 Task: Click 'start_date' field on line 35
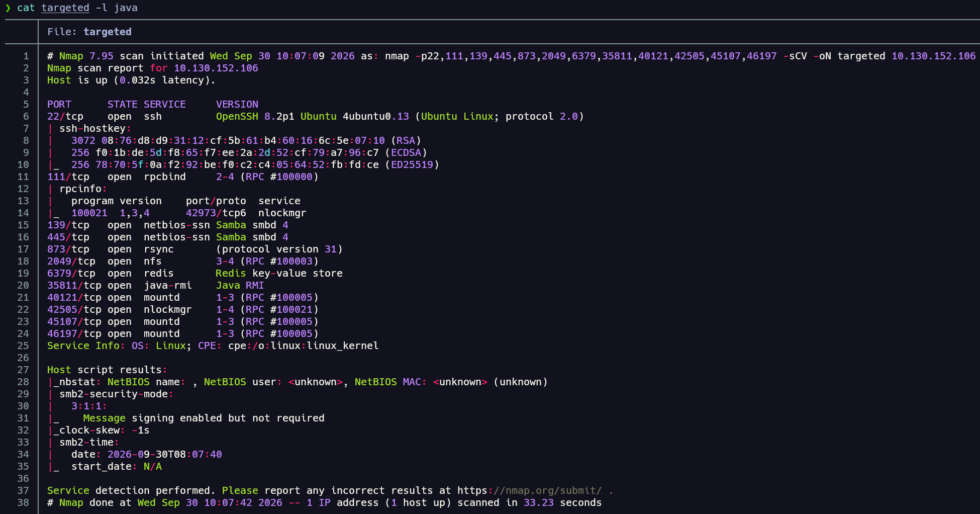(102, 466)
